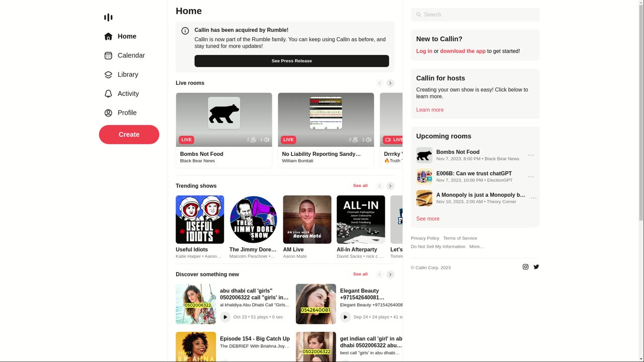Click See all for Discover something new
Image resolution: width=644 pixels, height=362 pixels.
(x=360, y=274)
